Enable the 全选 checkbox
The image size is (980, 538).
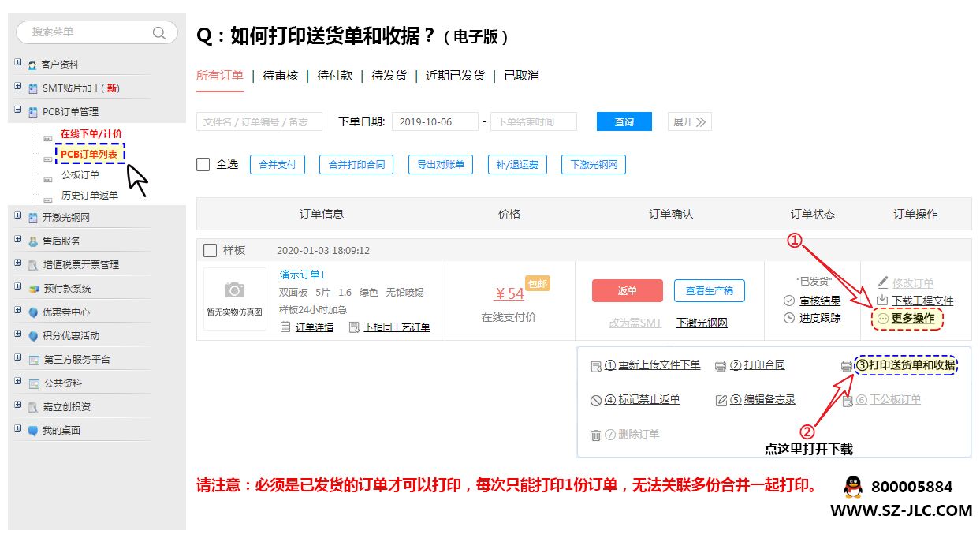click(x=203, y=164)
